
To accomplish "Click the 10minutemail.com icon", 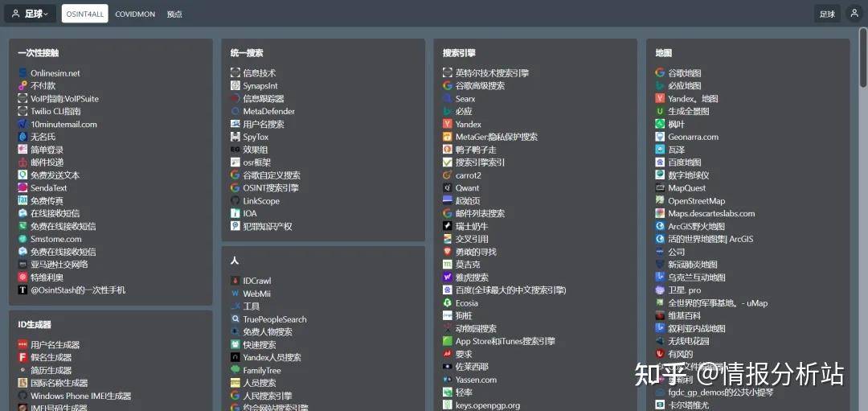I will pos(23,124).
